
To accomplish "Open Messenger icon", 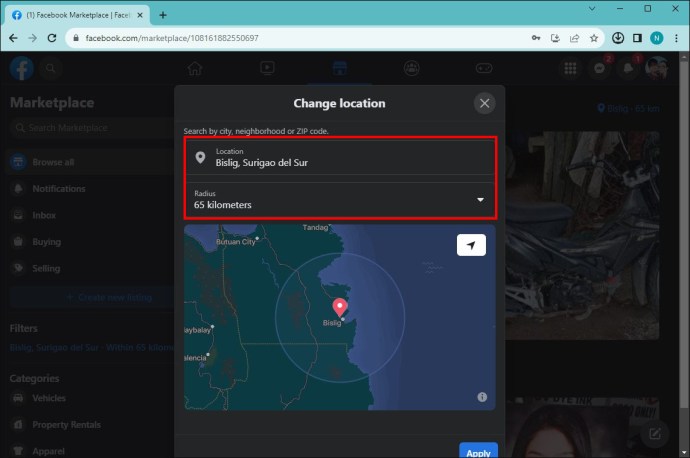I will click(599, 68).
